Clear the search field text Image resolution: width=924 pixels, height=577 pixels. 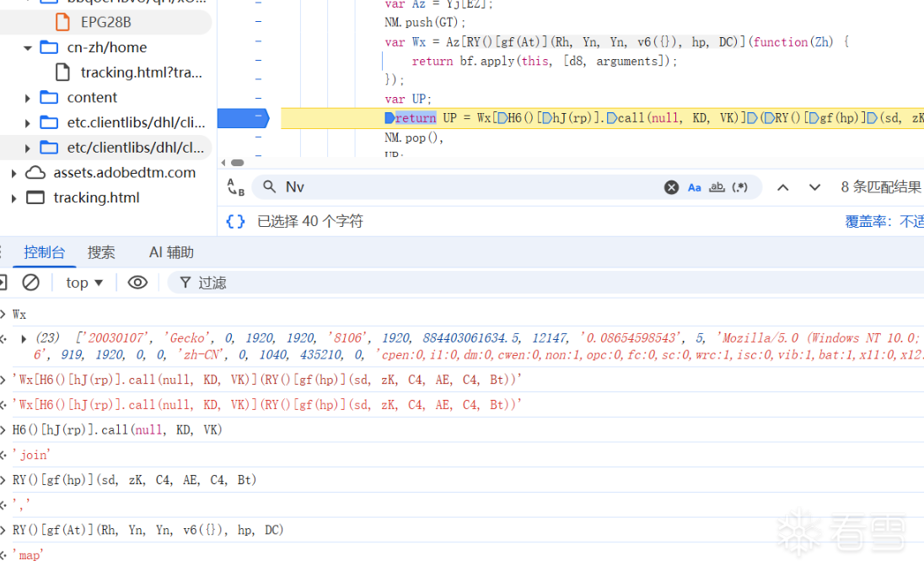(x=671, y=187)
